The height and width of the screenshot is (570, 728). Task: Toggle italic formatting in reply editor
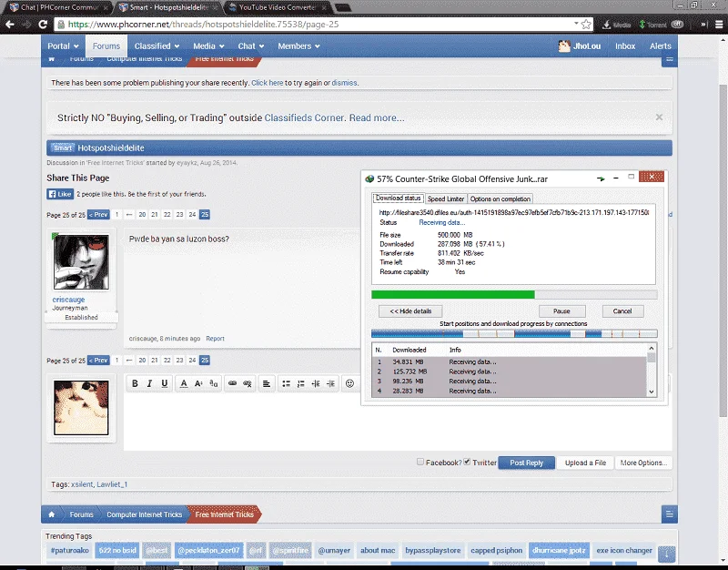click(149, 383)
